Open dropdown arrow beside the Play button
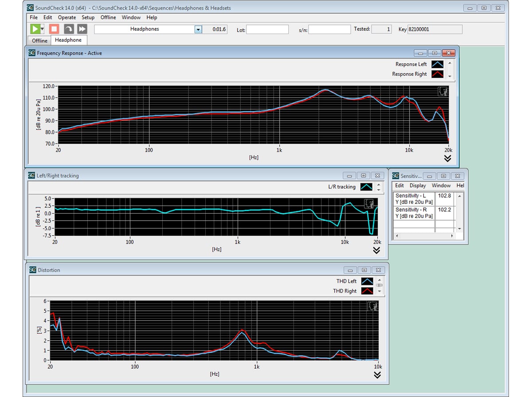532x397 pixels. pos(42,29)
